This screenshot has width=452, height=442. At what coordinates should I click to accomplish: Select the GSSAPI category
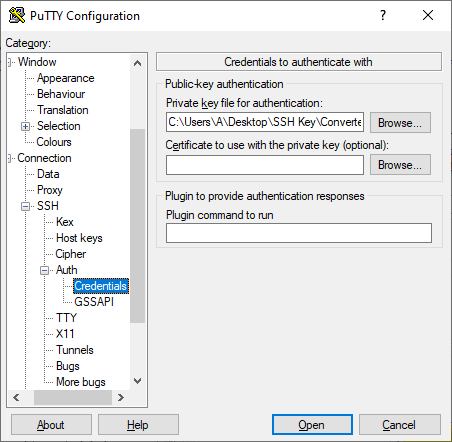pos(94,302)
